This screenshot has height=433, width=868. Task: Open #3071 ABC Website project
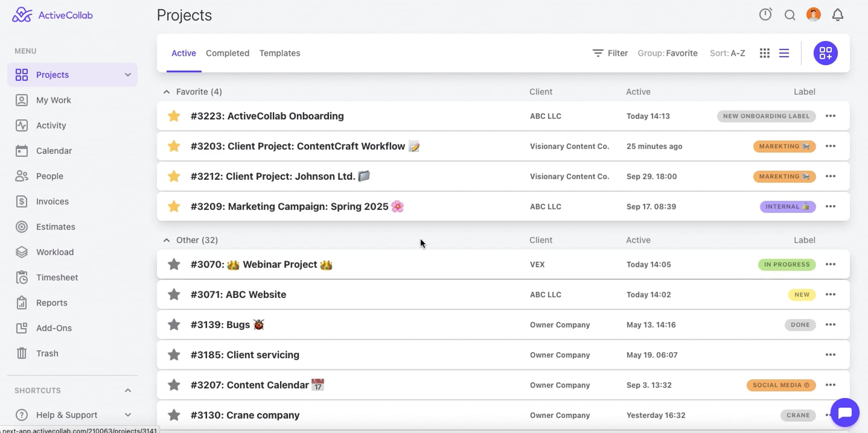pyautogui.click(x=238, y=295)
